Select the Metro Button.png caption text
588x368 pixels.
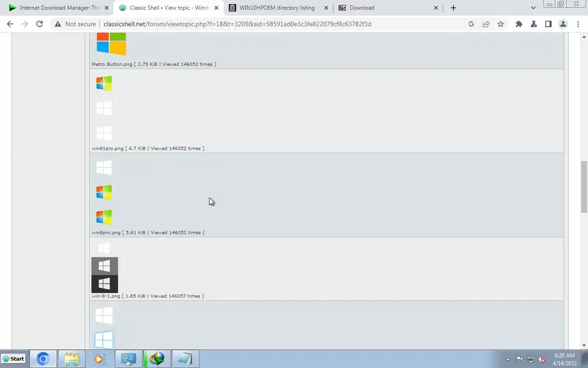pyautogui.click(x=154, y=64)
